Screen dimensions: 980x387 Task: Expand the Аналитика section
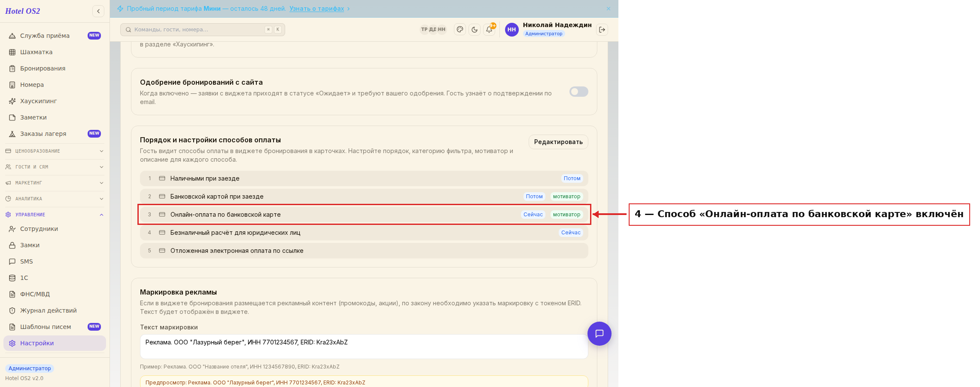tap(55, 199)
